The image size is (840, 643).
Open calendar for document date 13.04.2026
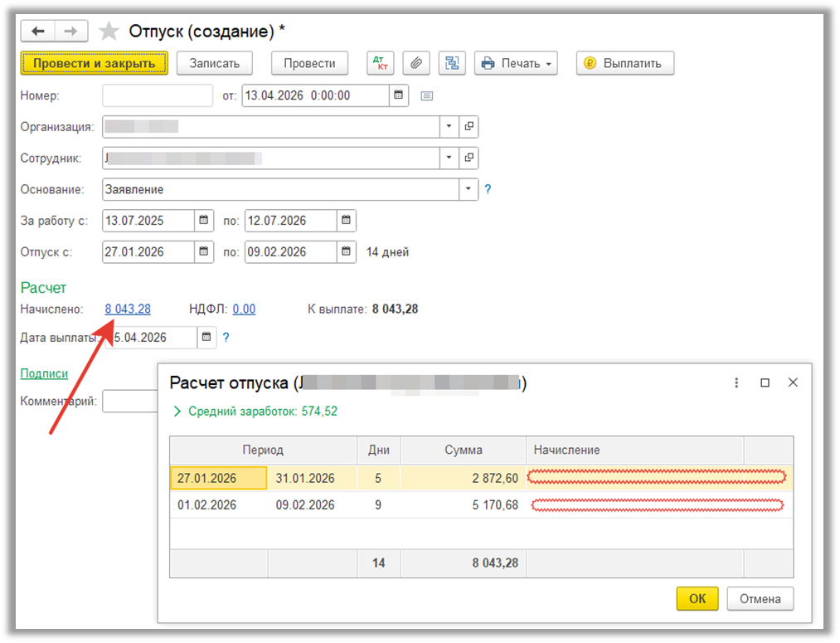(x=399, y=95)
